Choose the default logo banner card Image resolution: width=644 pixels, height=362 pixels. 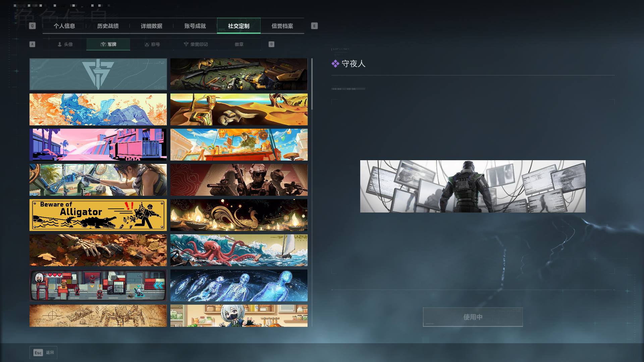point(98,74)
